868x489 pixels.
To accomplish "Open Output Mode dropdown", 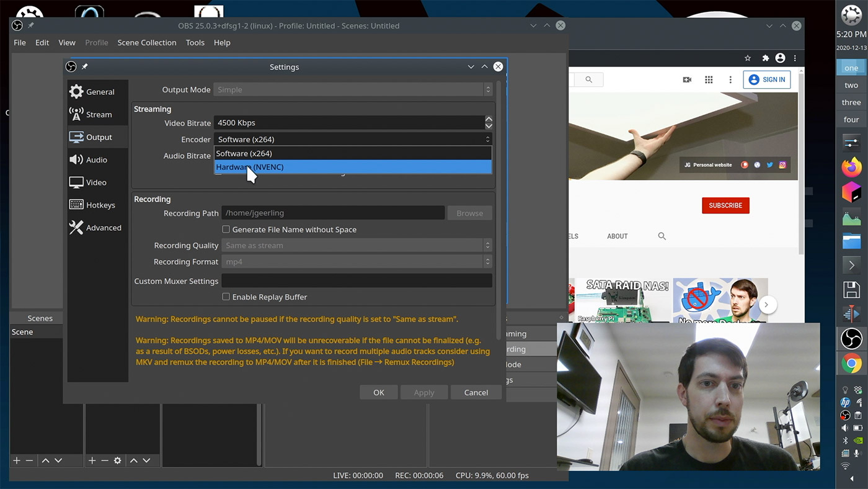I will tap(353, 89).
